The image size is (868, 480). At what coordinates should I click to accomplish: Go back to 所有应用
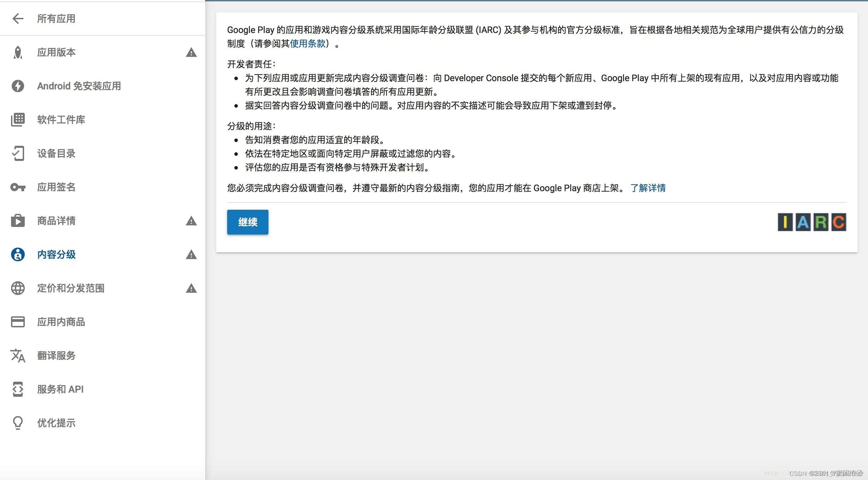pyautogui.click(x=56, y=19)
